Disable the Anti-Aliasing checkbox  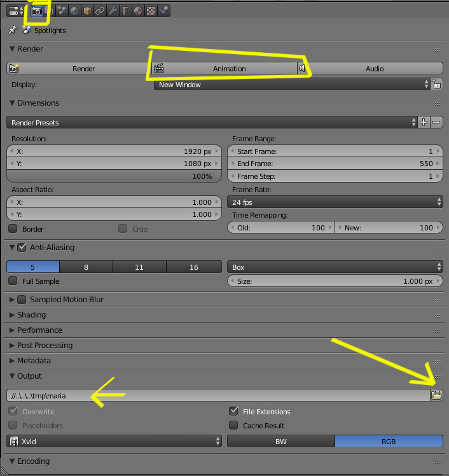(x=22, y=248)
